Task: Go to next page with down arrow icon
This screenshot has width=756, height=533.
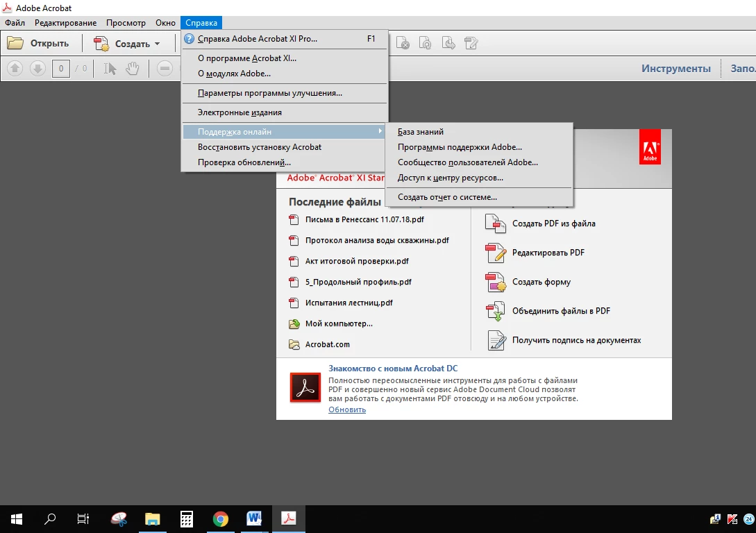Action: pos(37,69)
